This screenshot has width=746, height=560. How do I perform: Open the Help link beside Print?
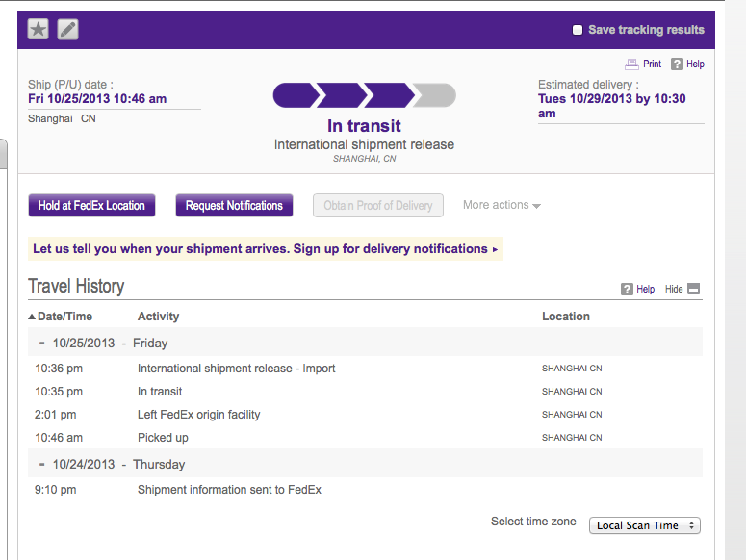[x=695, y=64]
